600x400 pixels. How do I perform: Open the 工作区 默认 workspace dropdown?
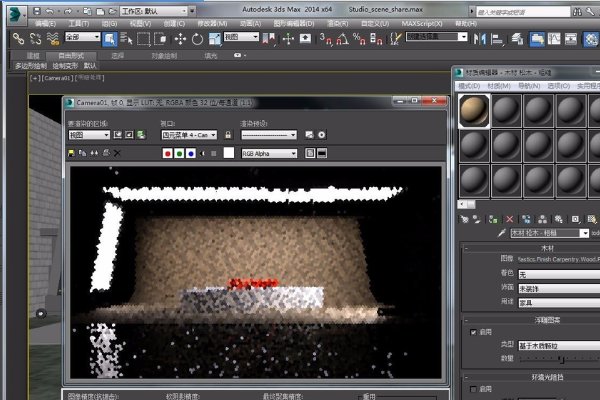[x=153, y=11]
